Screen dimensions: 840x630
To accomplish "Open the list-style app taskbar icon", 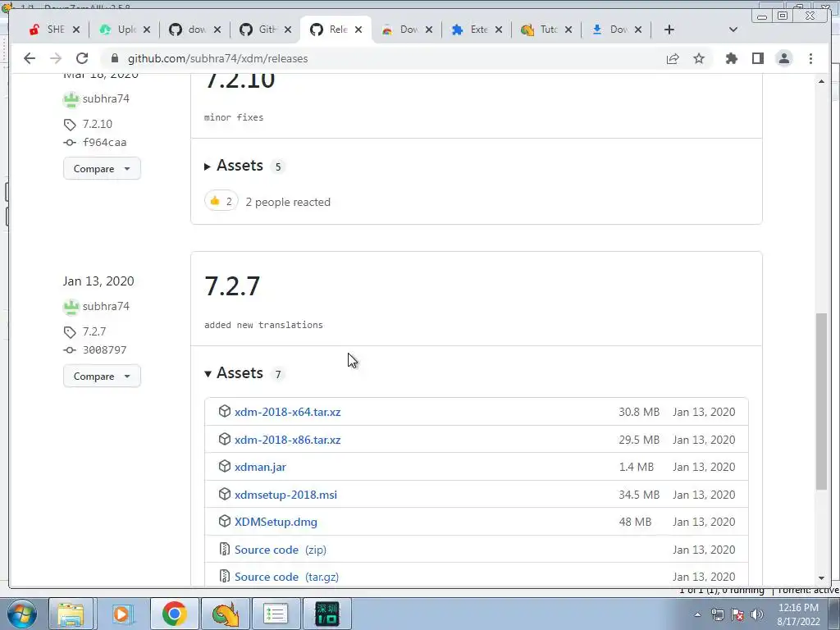I will click(x=276, y=614).
